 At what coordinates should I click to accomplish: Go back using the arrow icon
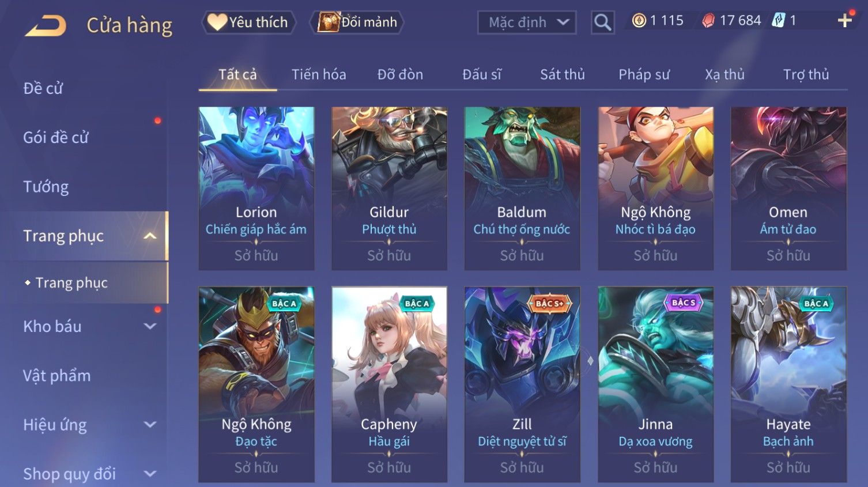(x=46, y=25)
